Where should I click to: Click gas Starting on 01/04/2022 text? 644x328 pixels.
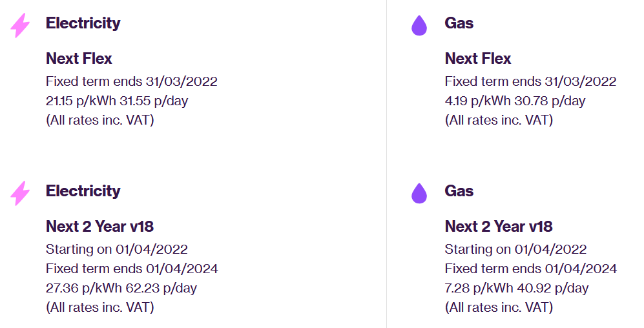[515, 249]
